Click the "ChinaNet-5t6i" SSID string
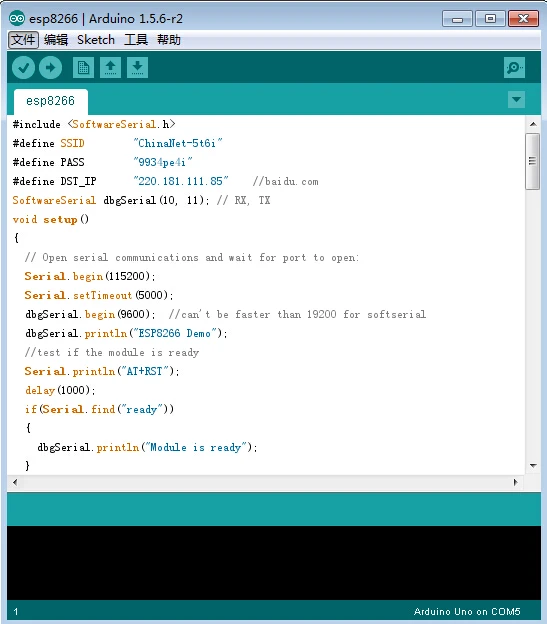The image size is (547, 624). 178,143
